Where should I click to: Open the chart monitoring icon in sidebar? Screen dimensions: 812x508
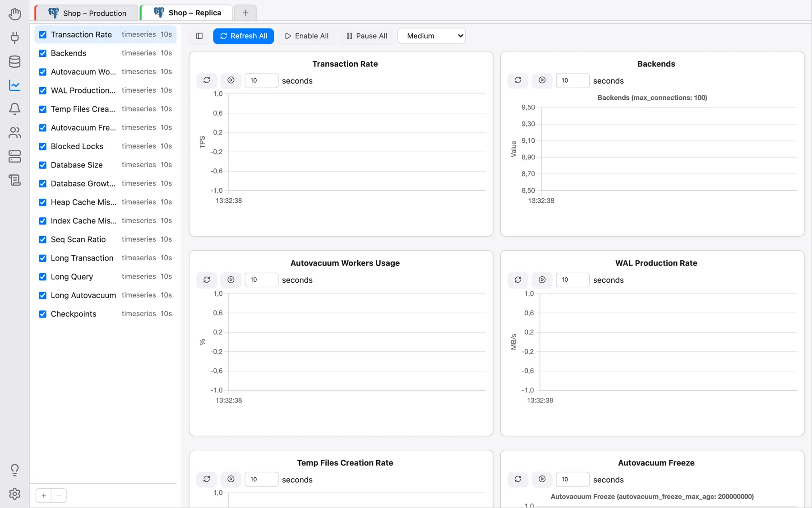click(14, 85)
